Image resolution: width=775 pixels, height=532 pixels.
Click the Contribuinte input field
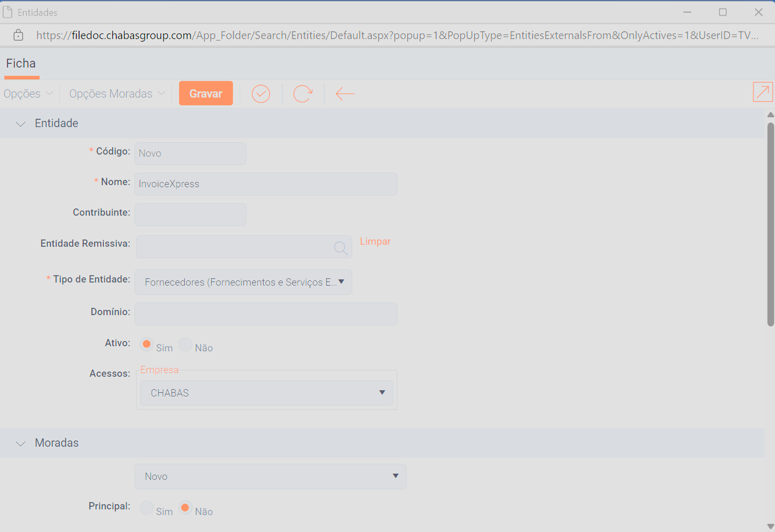click(190, 215)
